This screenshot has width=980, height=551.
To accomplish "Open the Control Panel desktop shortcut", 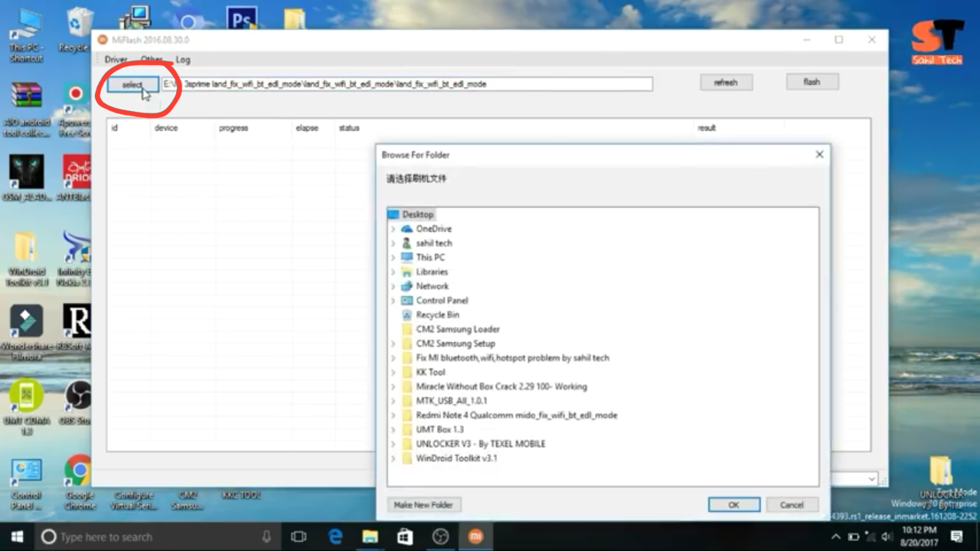I will coord(26,484).
